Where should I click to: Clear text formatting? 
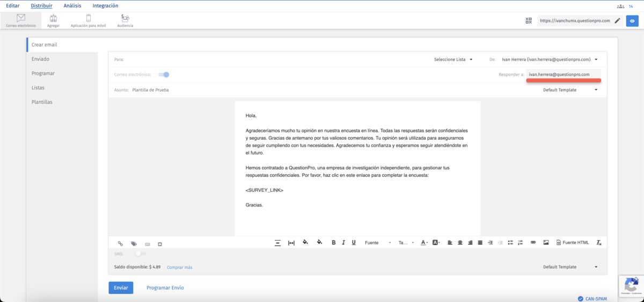pyautogui.click(x=599, y=243)
